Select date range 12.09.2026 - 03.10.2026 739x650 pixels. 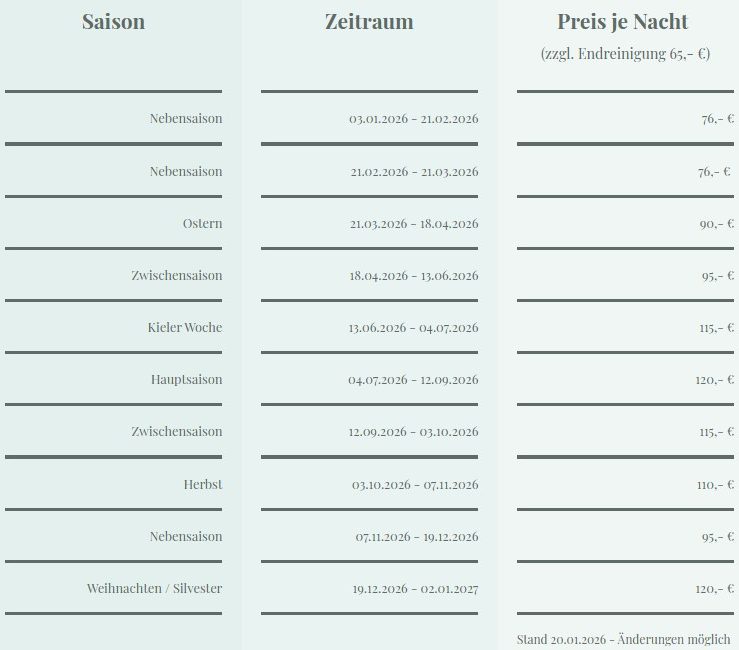click(413, 432)
